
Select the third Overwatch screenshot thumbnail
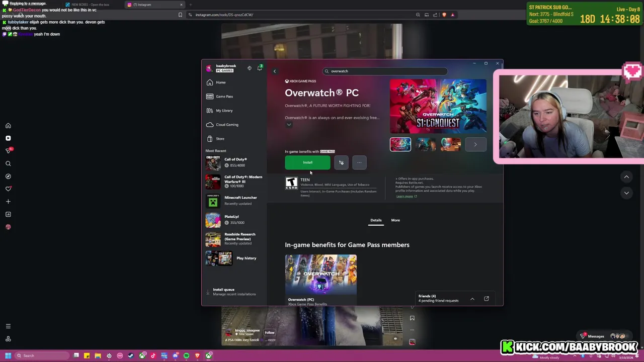tap(451, 144)
